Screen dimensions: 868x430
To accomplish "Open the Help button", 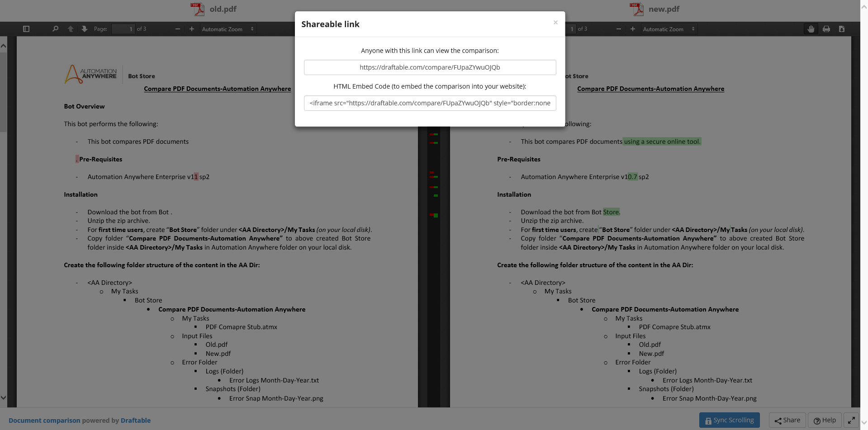I will [x=825, y=421].
